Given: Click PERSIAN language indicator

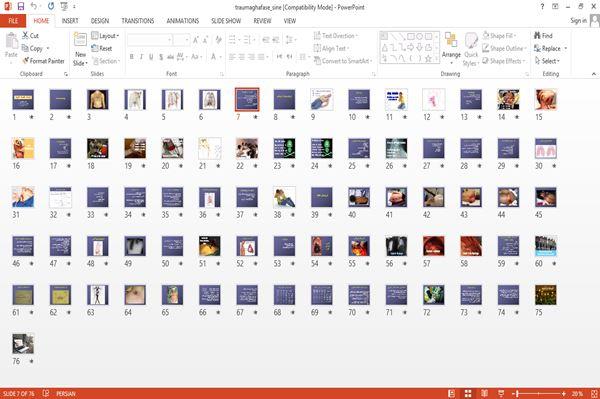Looking at the screenshot, I should [66, 393].
